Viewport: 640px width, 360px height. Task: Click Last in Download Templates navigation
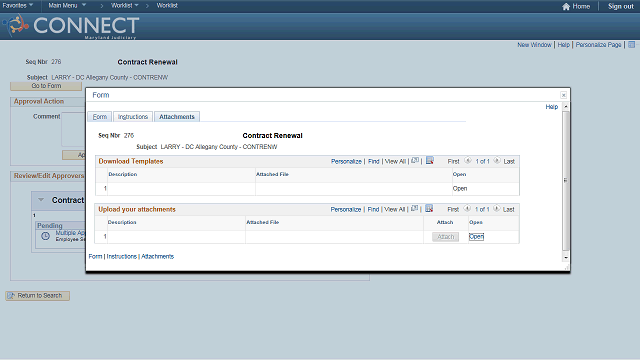509,162
